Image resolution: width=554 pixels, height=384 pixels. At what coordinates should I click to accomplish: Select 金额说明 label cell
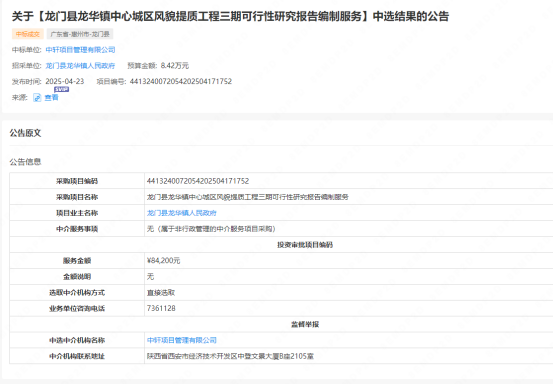pos(77,277)
